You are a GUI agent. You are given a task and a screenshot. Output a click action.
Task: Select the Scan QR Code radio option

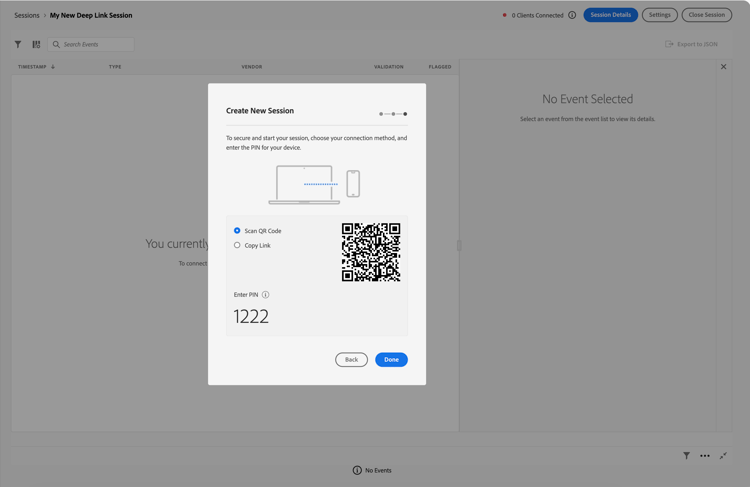coord(237,231)
